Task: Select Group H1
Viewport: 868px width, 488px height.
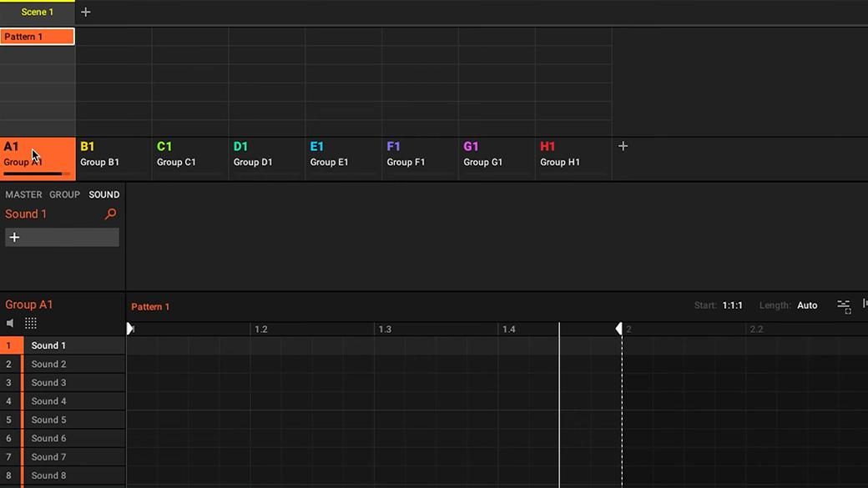Action: (x=574, y=158)
